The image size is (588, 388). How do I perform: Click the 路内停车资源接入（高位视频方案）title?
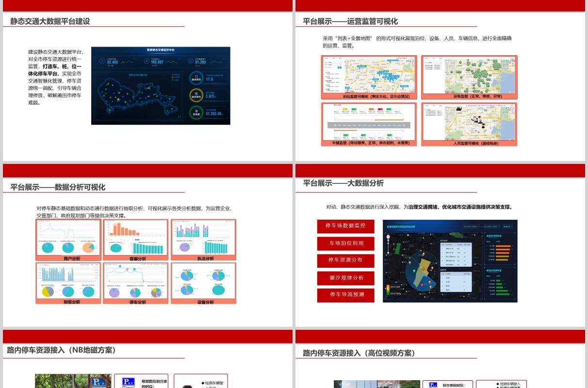tap(359, 353)
